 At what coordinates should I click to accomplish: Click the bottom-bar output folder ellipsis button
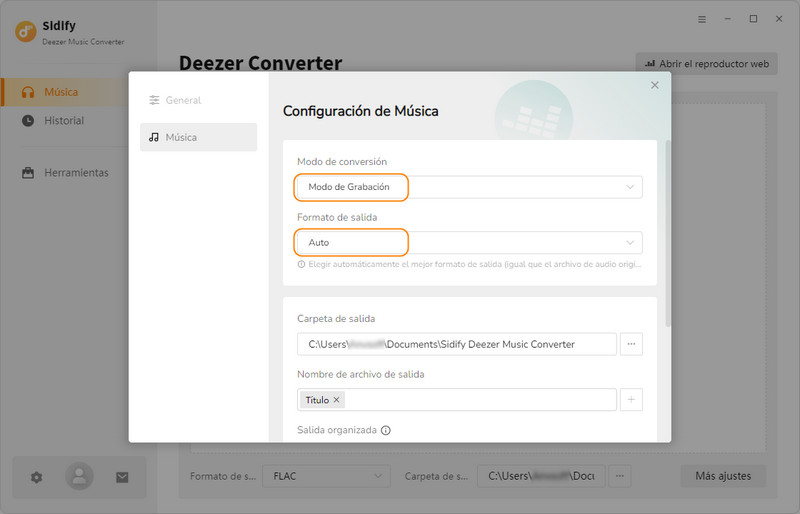[x=620, y=476]
